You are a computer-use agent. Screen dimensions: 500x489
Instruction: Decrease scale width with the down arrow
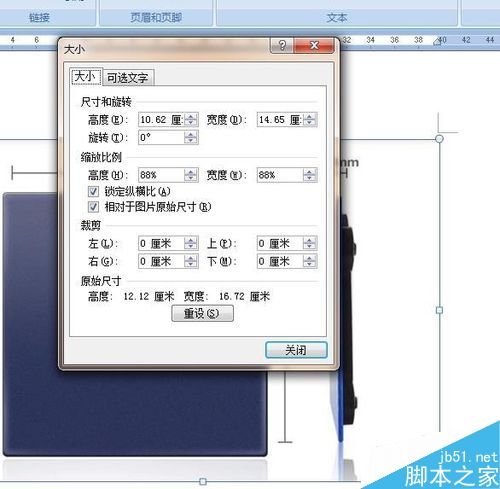coord(310,179)
